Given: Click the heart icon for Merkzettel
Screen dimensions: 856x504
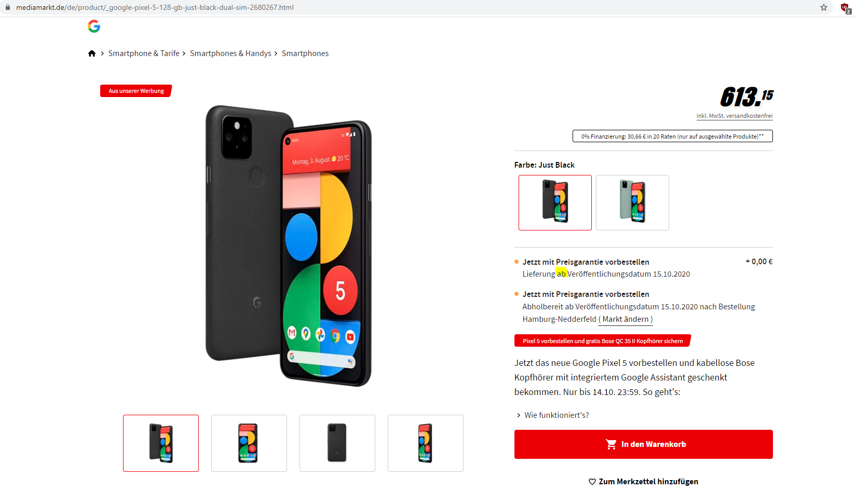Looking at the screenshot, I should point(592,482).
